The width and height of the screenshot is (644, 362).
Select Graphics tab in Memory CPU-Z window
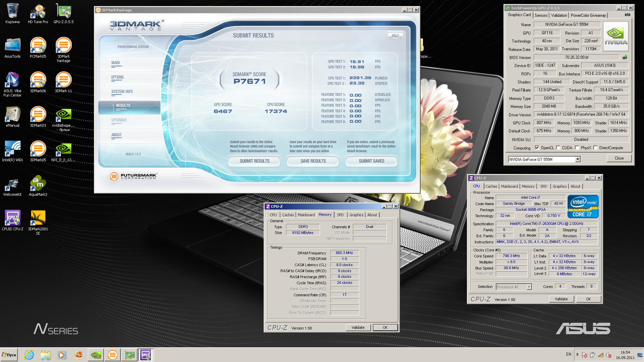click(x=356, y=215)
